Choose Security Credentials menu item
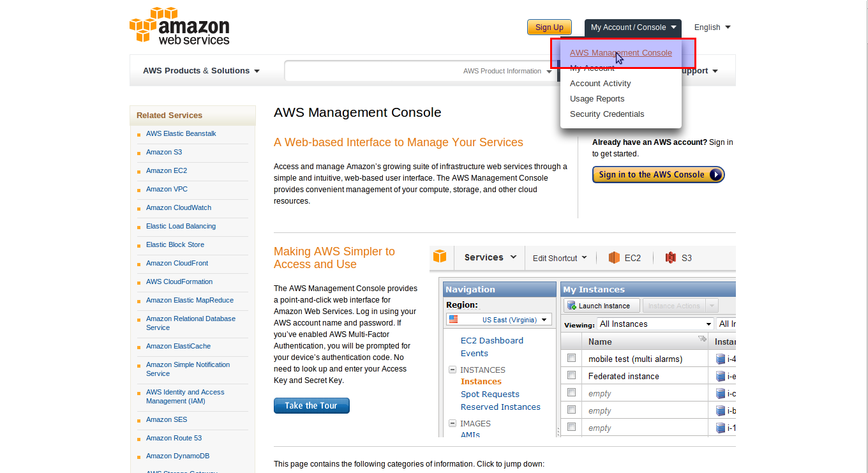 pos(607,114)
